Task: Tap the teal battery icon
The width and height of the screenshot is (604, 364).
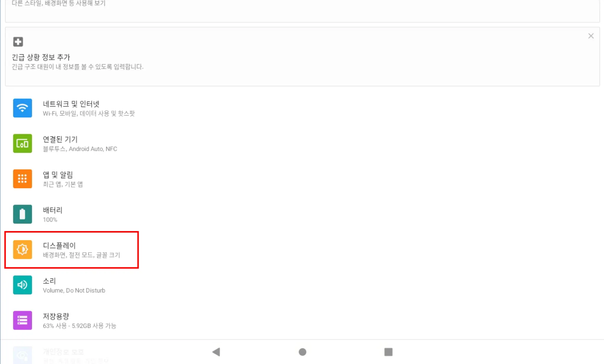Action: click(x=22, y=214)
